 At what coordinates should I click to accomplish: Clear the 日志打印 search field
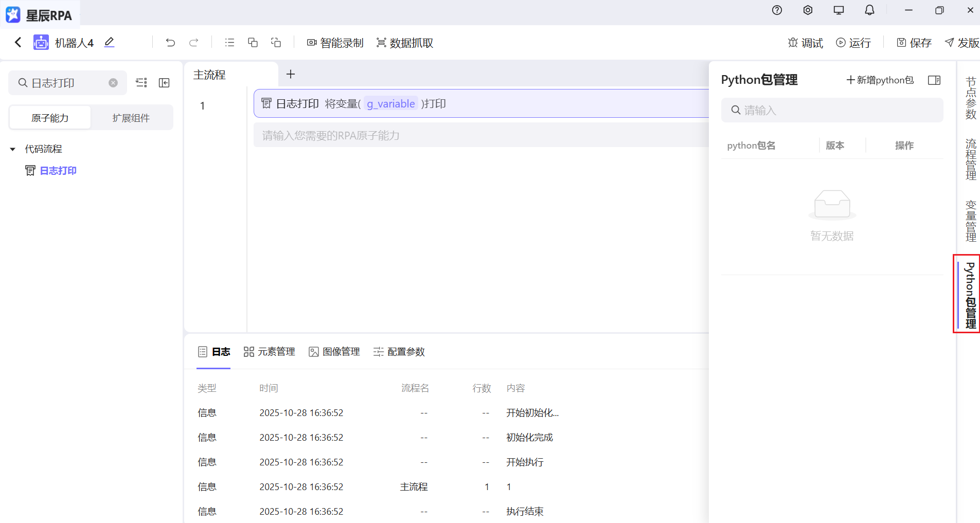[113, 83]
